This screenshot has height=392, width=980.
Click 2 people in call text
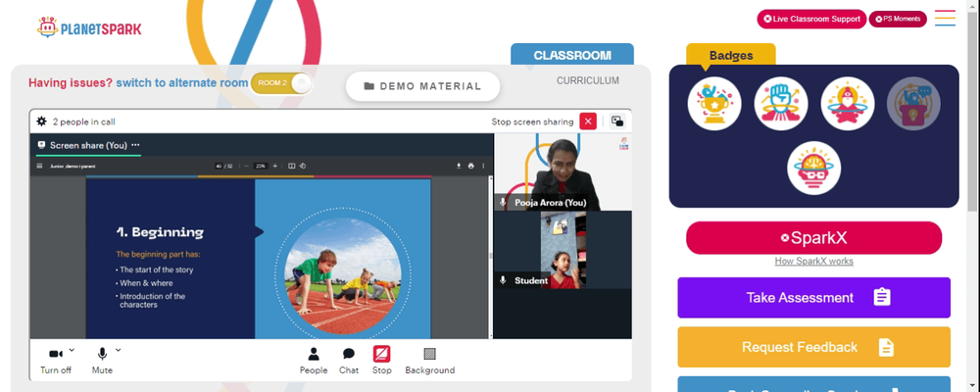83,122
